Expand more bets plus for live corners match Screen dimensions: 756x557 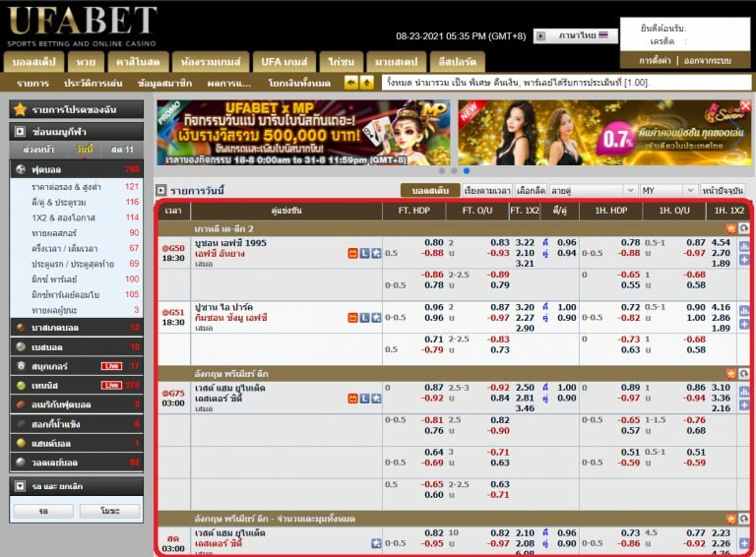744,543
